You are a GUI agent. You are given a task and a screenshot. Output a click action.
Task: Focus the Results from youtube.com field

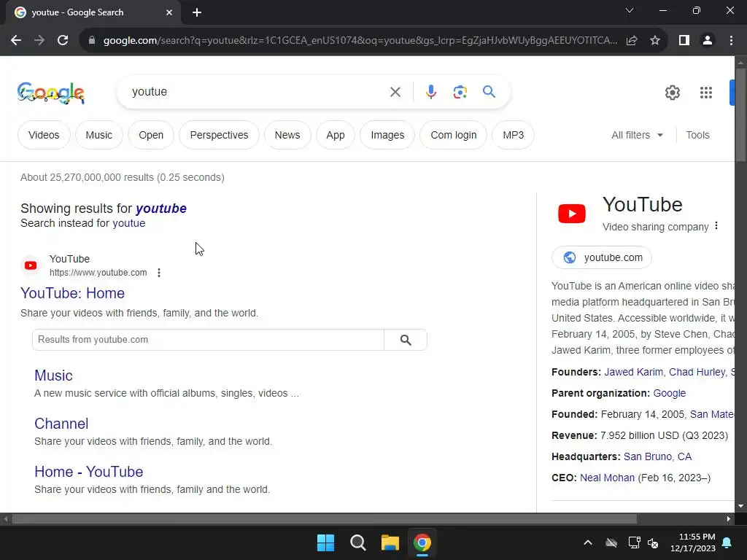(x=208, y=340)
